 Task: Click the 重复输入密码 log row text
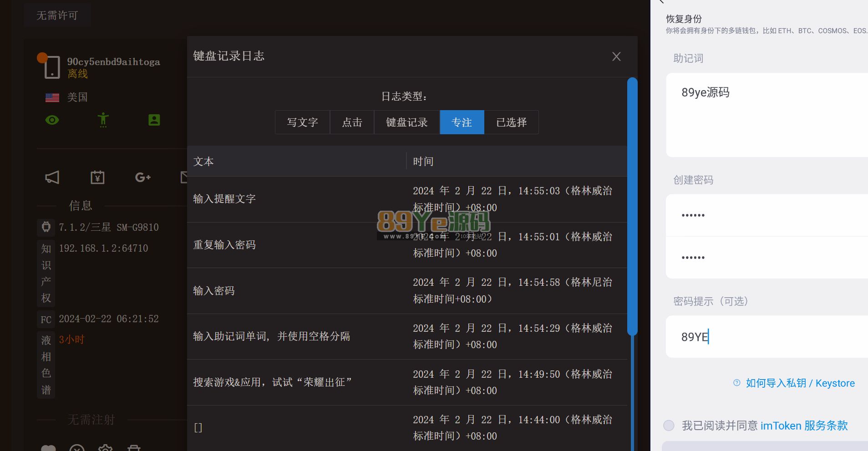click(x=224, y=245)
